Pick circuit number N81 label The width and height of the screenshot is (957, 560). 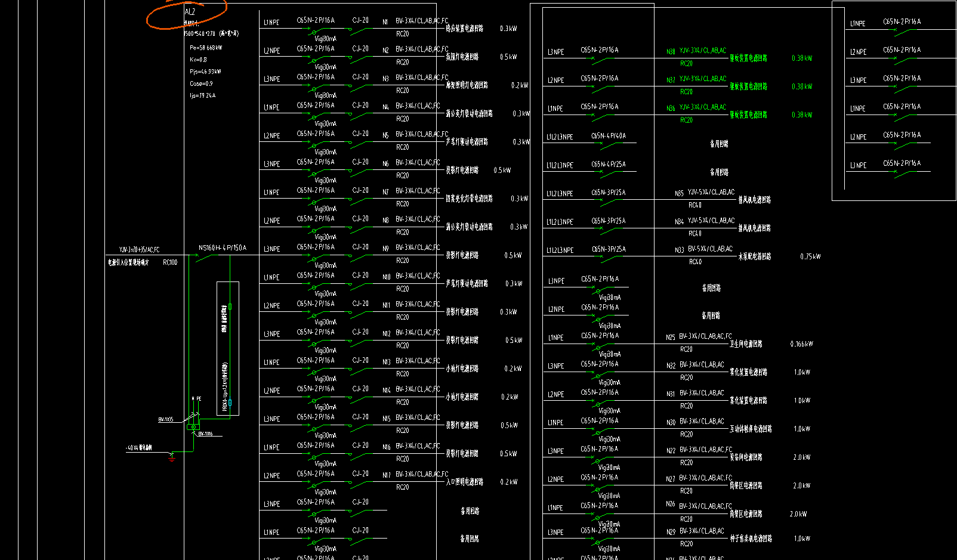(671, 394)
